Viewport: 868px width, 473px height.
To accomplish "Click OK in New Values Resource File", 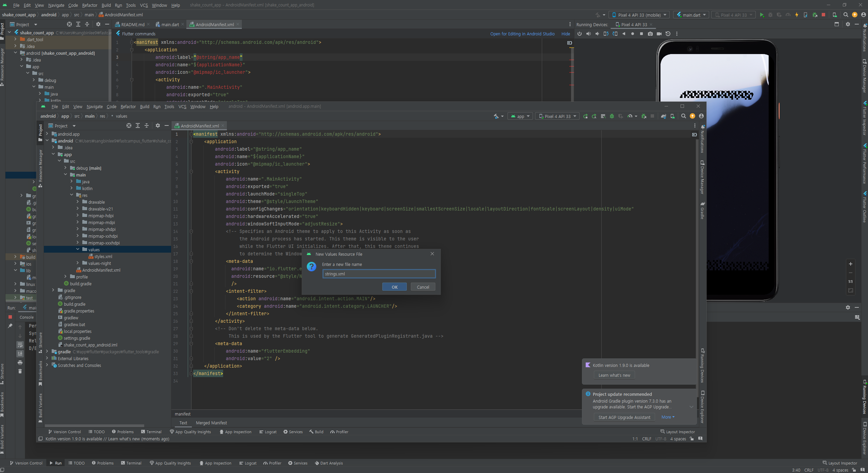I will (x=394, y=287).
